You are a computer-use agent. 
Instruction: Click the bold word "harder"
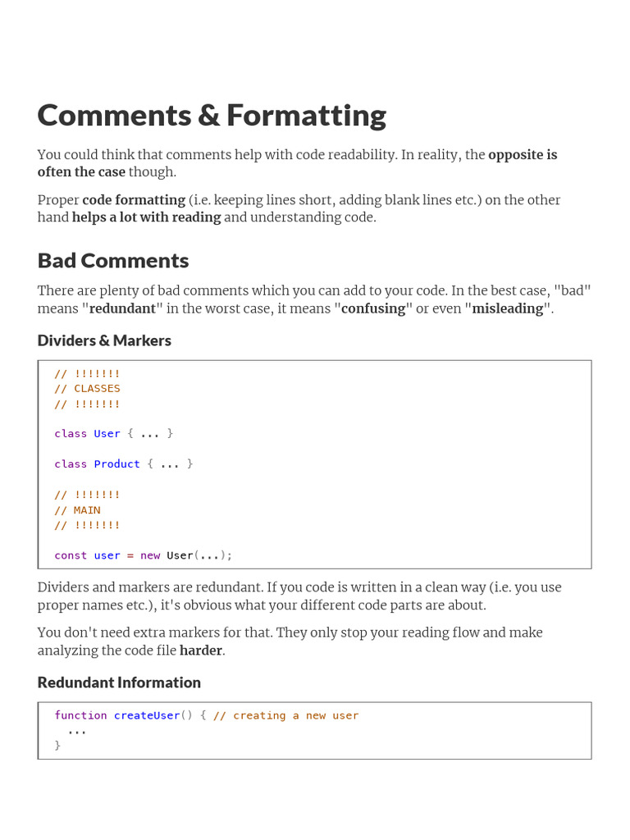(201, 650)
